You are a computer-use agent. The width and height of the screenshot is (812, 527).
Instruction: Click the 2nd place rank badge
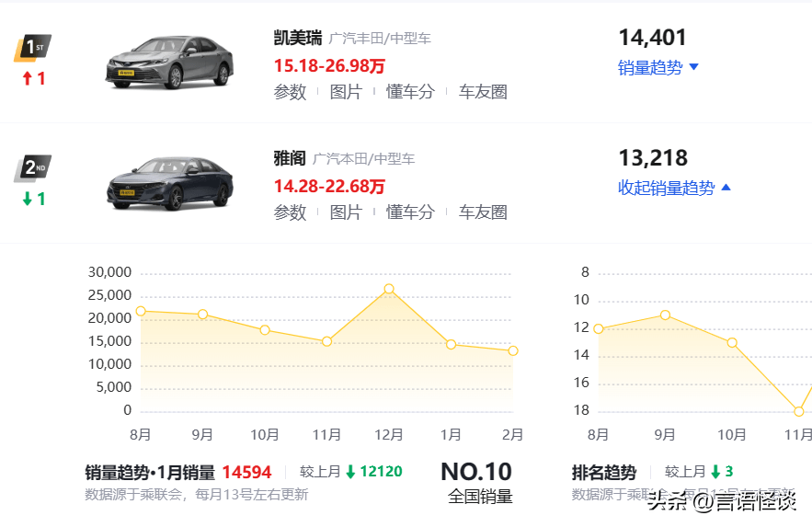[32, 168]
